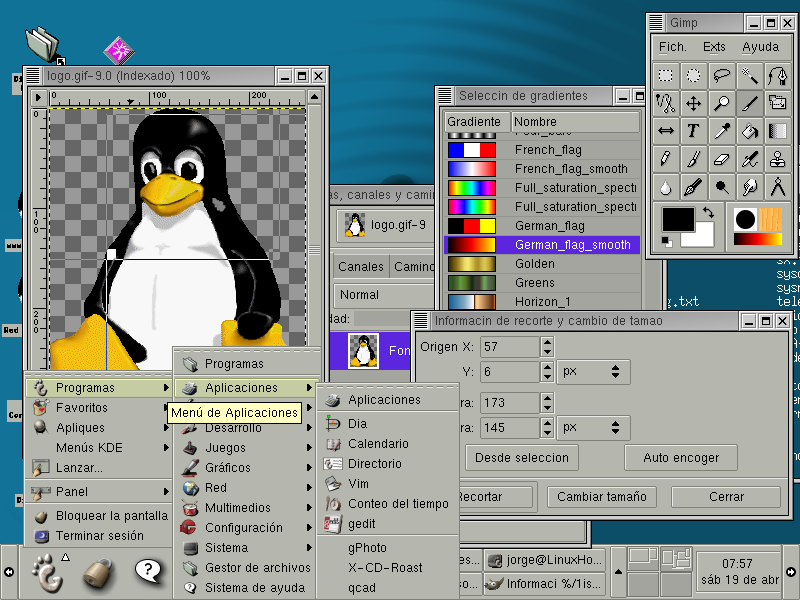Launch Dia from Aplicaciones menu
Viewport: 800px width, 600px height.
point(388,424)
